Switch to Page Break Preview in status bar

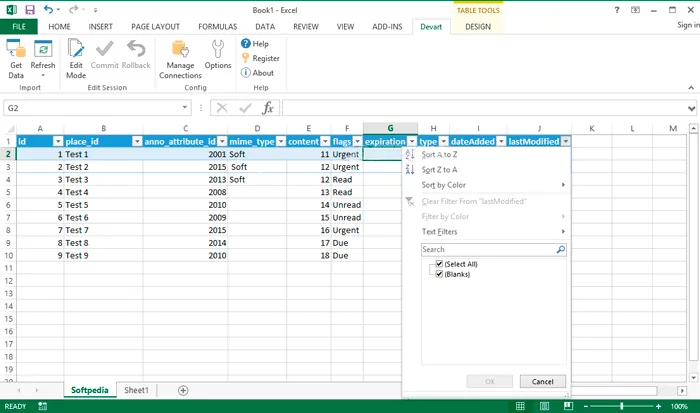tap(568, 406)
